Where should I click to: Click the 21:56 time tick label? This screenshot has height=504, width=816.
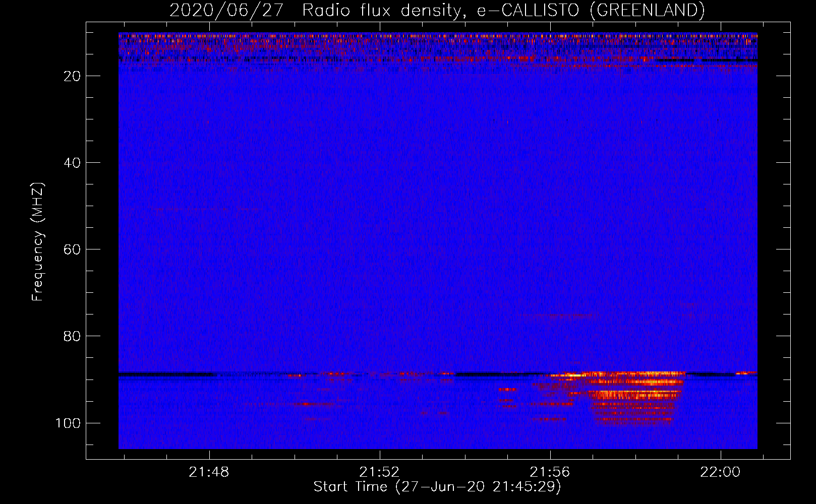click(550, 472)
